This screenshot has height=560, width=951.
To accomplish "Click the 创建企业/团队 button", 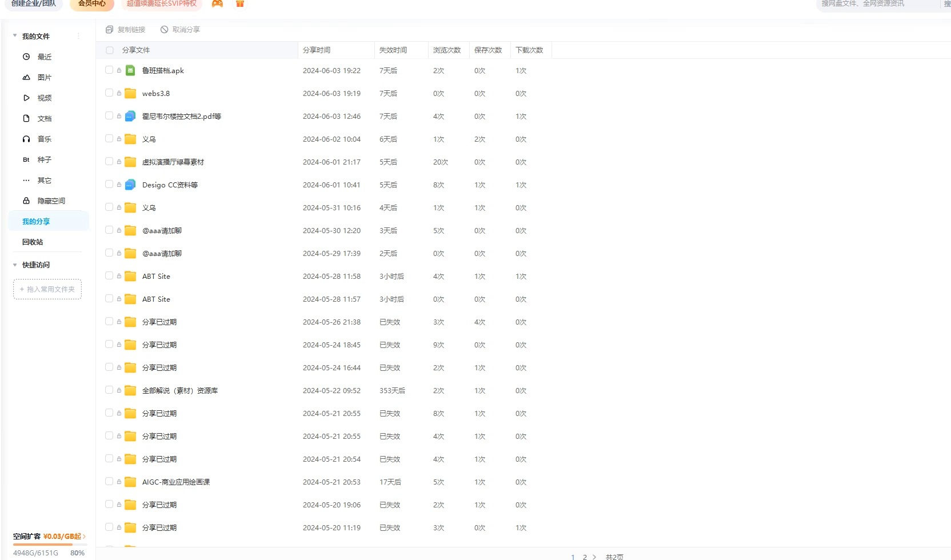I will coord(34,4).
